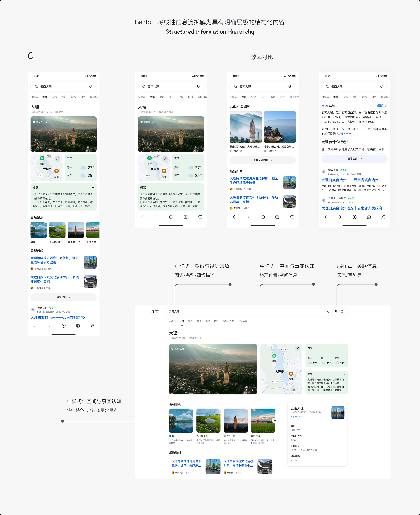The width and height of the screenshot is (420, 515).
Task: Tap the 喜洲古镇 thumbnail in the tall left phone
Action: coord(93,230)
